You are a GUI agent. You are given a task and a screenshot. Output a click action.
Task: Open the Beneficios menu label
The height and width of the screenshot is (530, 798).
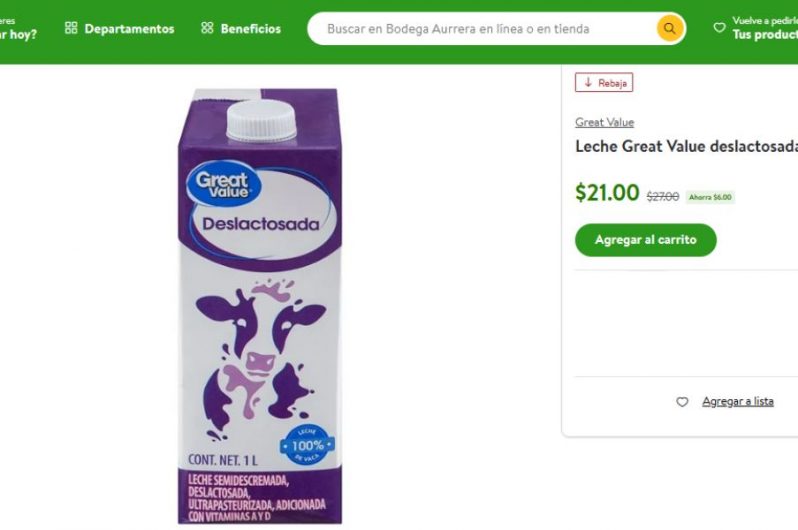(x=250, y=29)
